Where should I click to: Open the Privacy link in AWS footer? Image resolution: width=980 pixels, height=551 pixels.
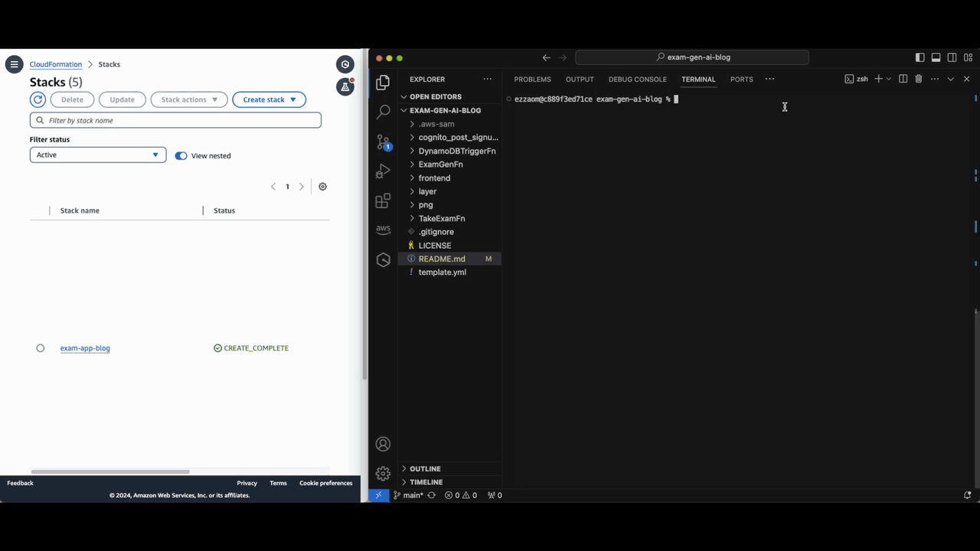click(x=247, y=483)
